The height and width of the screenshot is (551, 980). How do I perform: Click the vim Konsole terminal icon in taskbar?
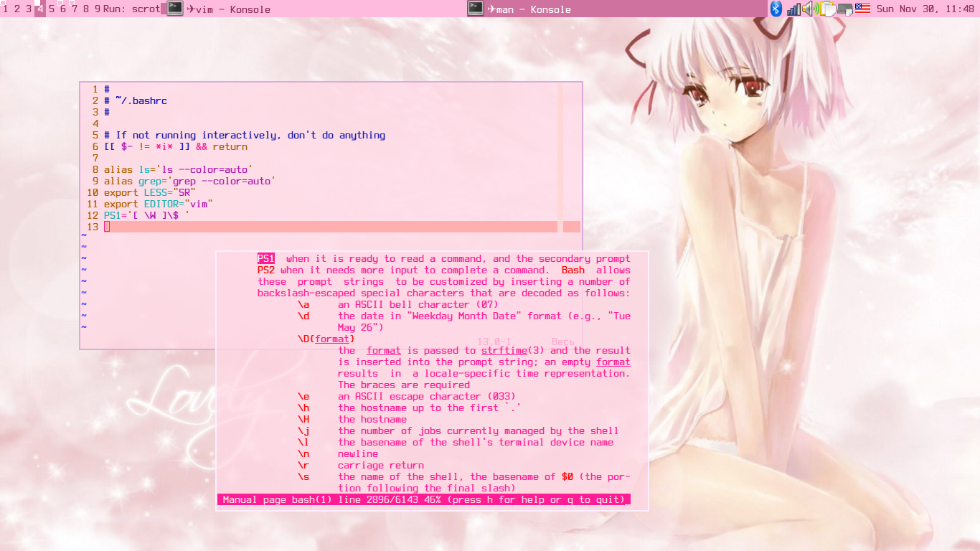coord(175,9)
